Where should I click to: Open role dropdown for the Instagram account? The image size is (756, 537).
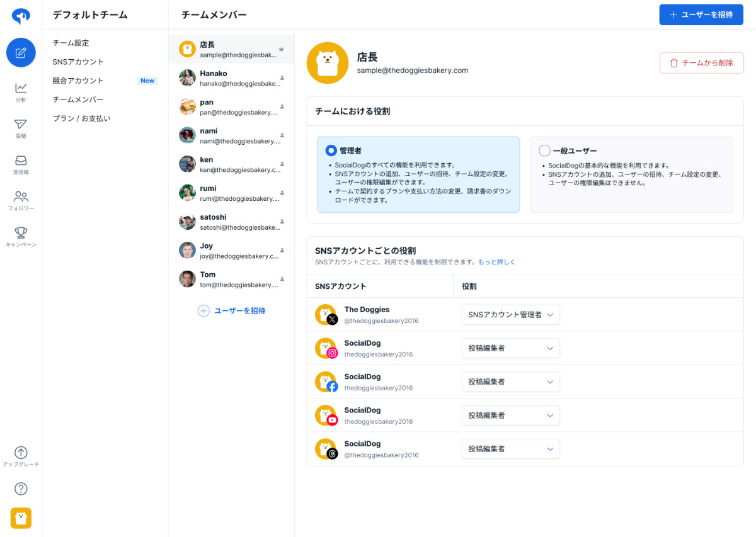[x=511, y=348]
